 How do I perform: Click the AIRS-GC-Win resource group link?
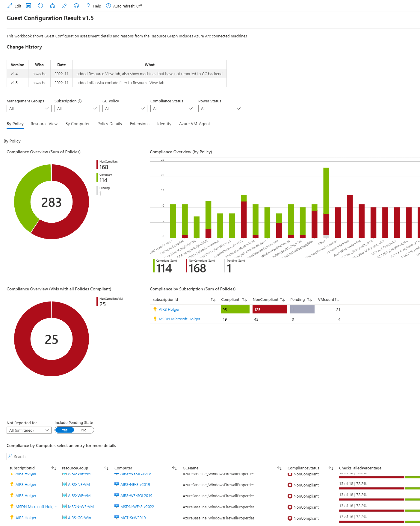point(79,518)
